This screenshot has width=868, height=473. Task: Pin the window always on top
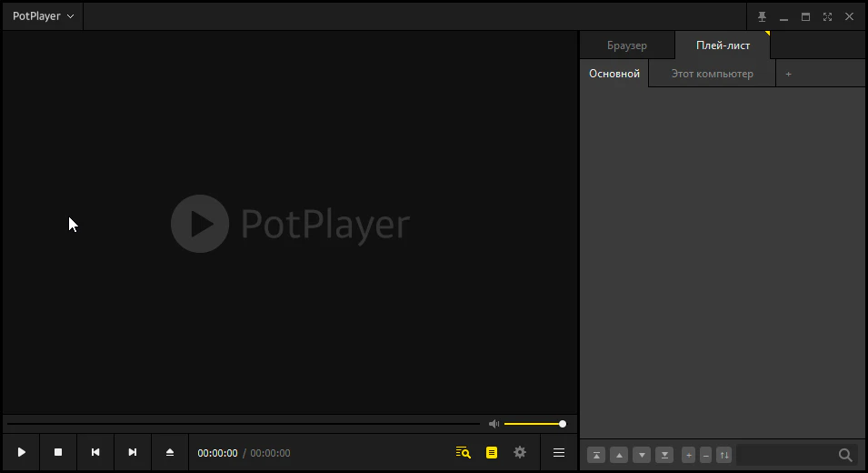click(x=763, y=16)
